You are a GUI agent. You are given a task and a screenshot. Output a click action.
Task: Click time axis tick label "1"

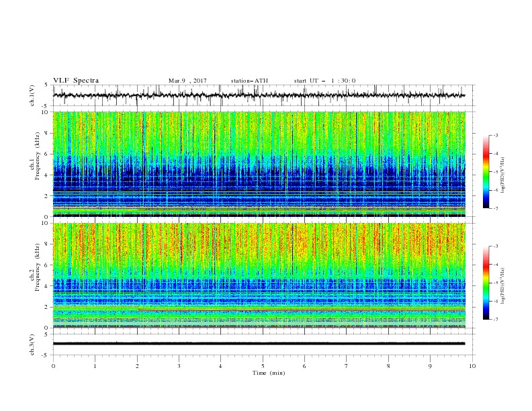coord(95,366)
